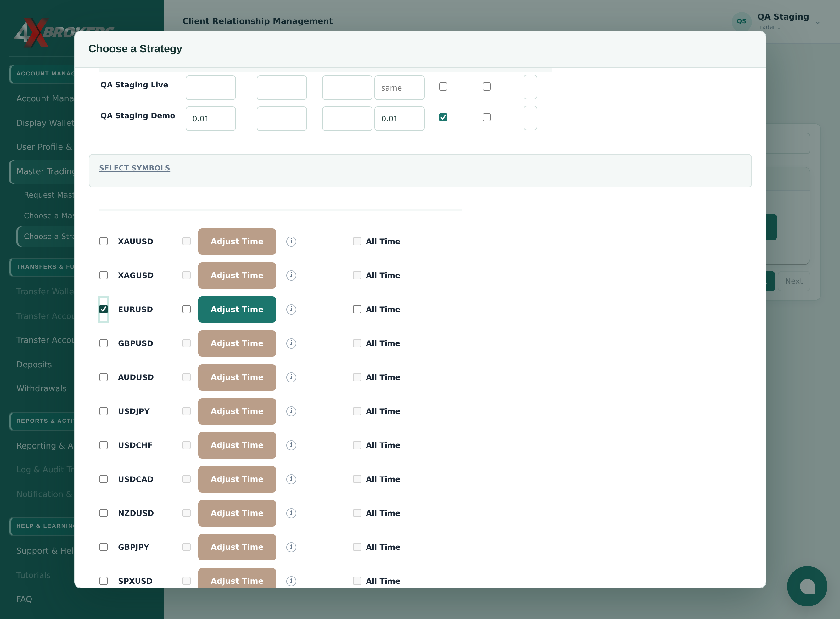The image size is (840, 619).
Task: Click the GBPJPY info icon
Action: click(291, 547)
